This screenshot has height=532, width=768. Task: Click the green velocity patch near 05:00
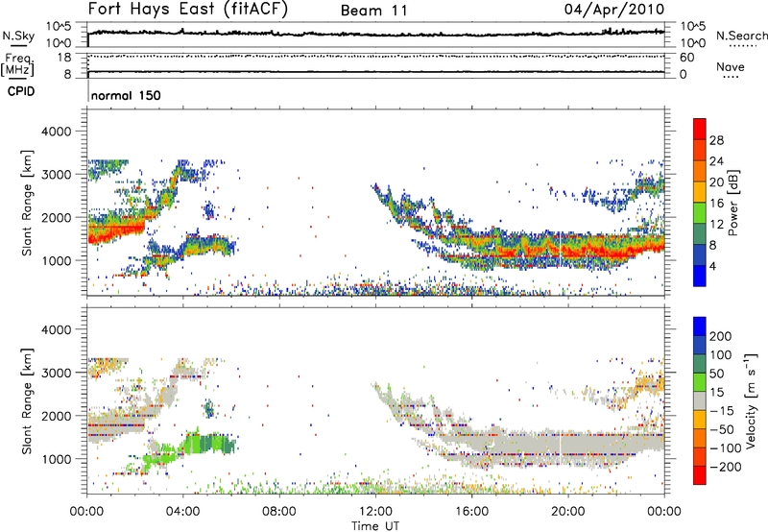point(208,444)
